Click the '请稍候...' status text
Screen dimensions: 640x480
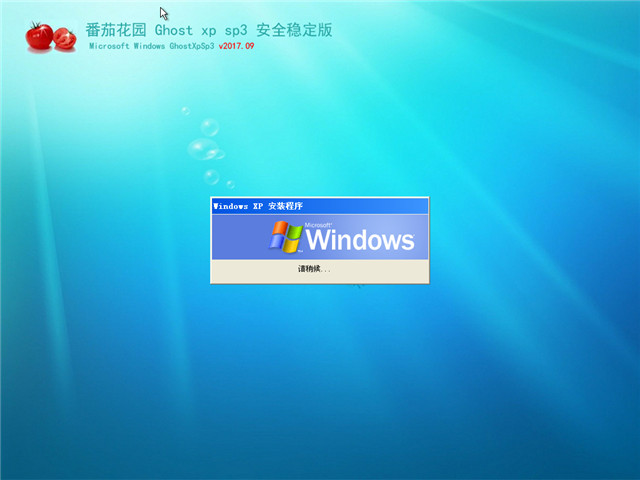(314, 269)
